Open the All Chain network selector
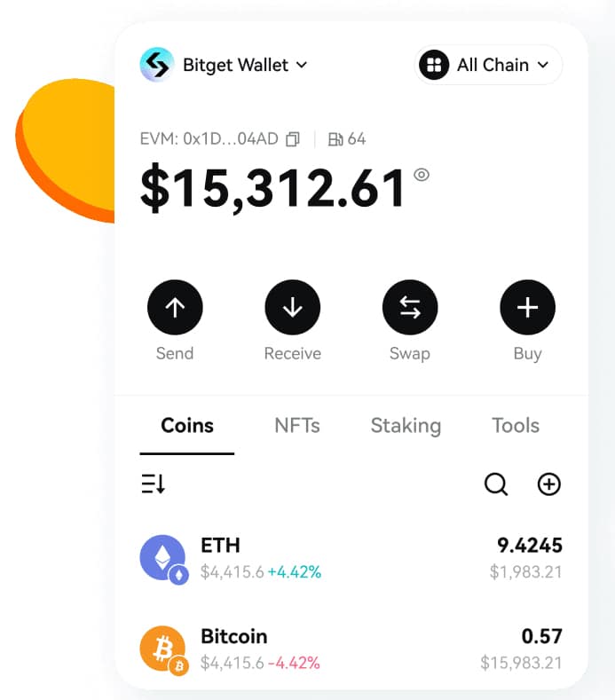The width and height of the screenshot is (615, 700). point(488,65)
